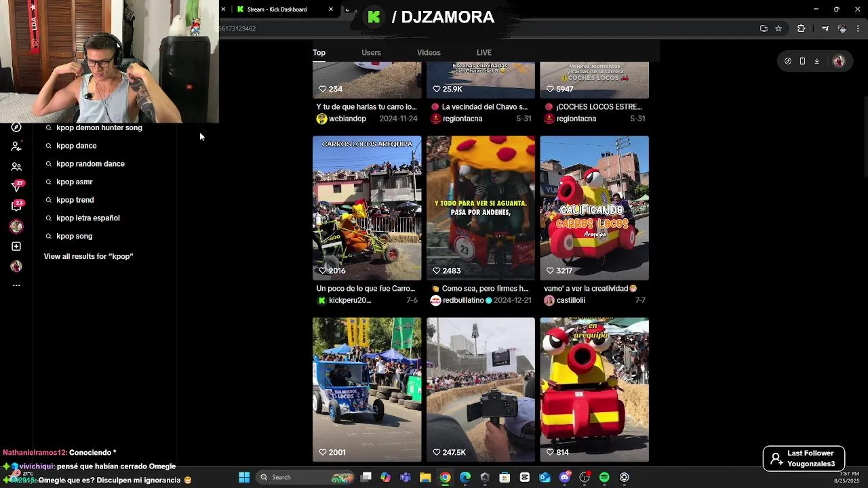Screen dimensions: 868x488
Task: Open the yellow cannon car video, 814 likes
Action: (594, 390)
